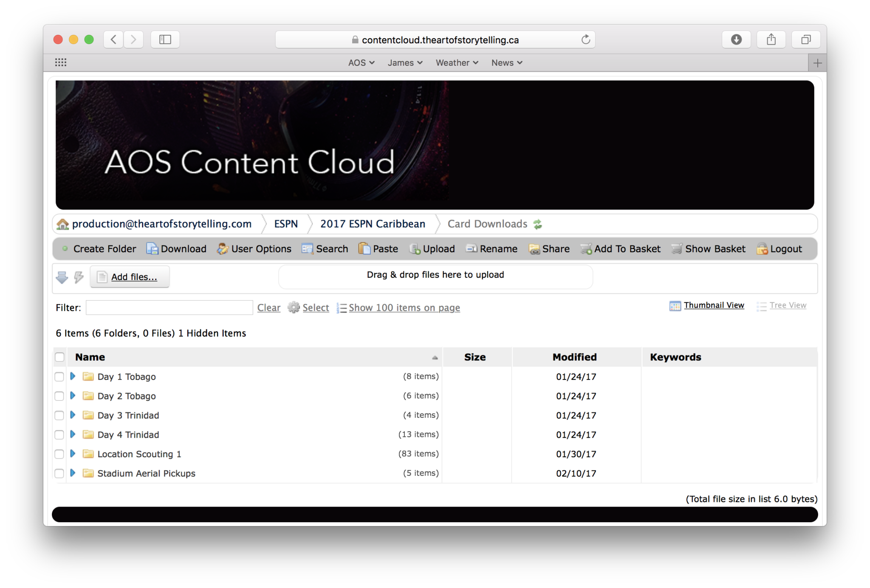Viewport: 870px width, 588px height.
Task: Open the Weather bookmarks dropdown
Action: [457, 63]
